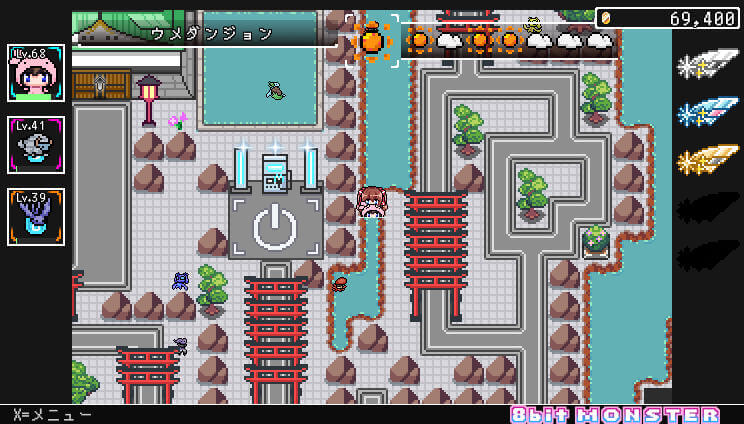Select the Lv.68 pink-haired character portrait
The image size is (744, 424).
(x=36, y=73)
